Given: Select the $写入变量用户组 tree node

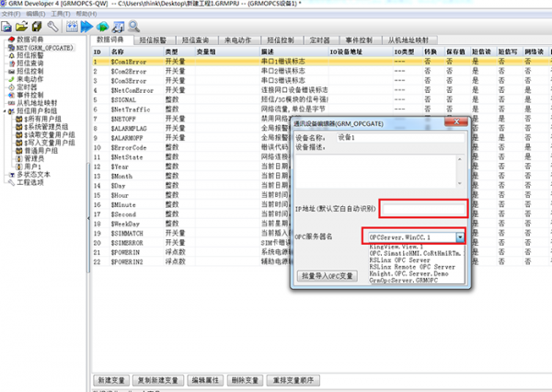Looking at the screenshot, I should click(50, 143).
